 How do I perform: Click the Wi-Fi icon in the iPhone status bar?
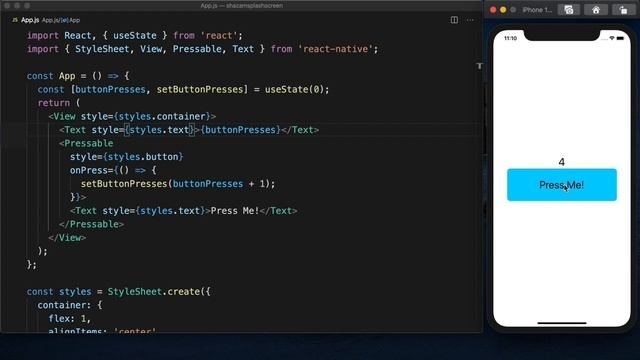pos(612,38)
